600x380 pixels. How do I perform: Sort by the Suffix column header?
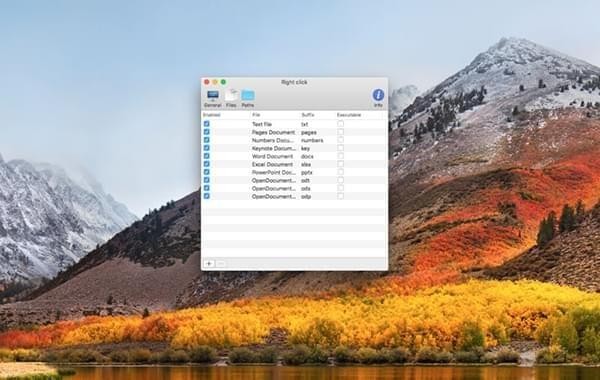308,115
